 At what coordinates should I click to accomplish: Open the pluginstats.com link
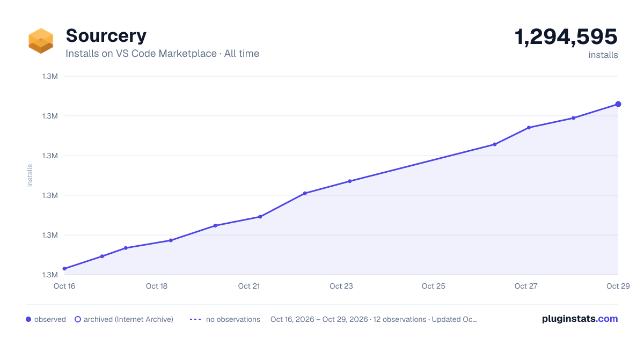point(580,319)
